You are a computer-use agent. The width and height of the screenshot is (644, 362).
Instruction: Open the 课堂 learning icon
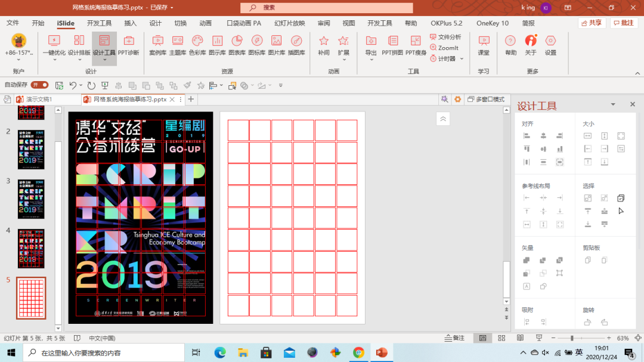484,45
